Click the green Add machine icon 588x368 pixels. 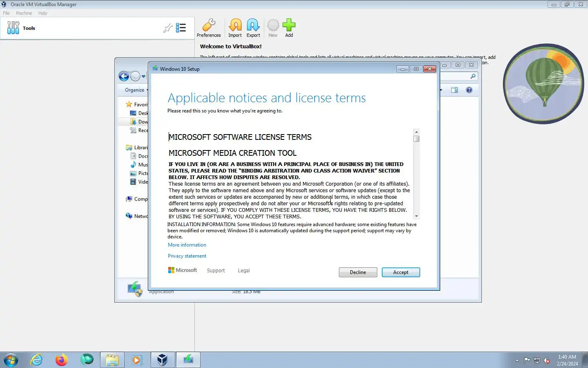coord(289,28)
